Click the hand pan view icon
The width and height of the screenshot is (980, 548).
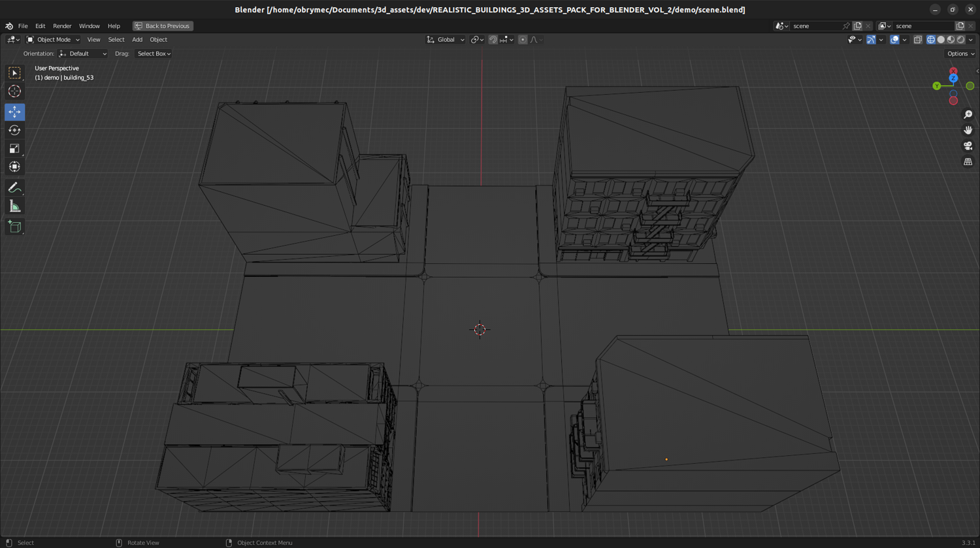[x=968, y=130]
